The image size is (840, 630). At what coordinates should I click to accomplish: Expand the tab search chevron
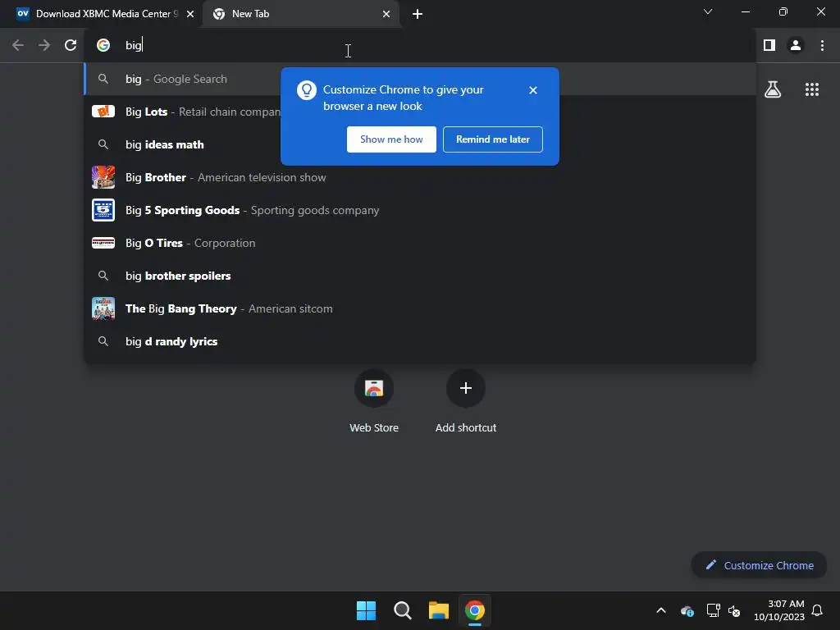tap(708, 11)
